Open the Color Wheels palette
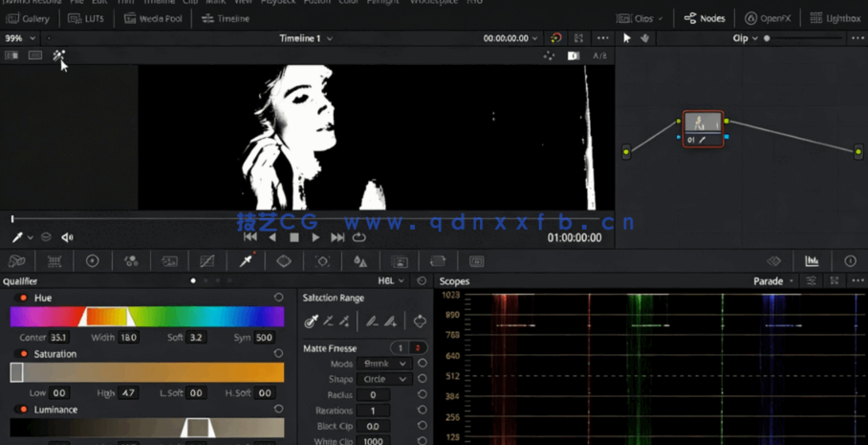 pyautogui.click(x=93, y=261)
